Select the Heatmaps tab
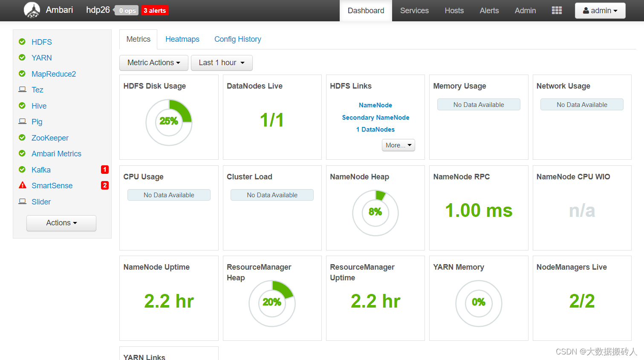The image size is (644, 360). tap(182, 39)
